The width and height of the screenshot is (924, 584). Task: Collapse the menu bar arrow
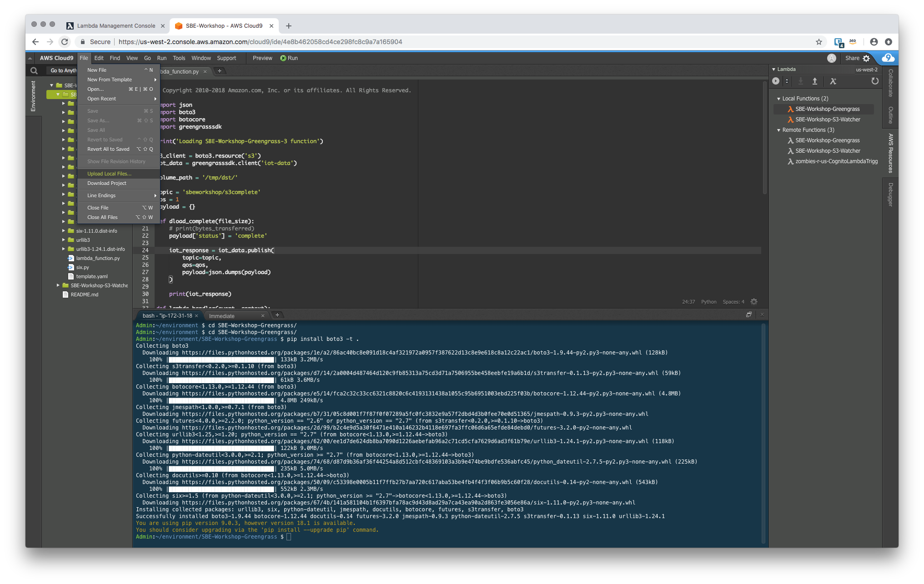[x=30, y=58]
